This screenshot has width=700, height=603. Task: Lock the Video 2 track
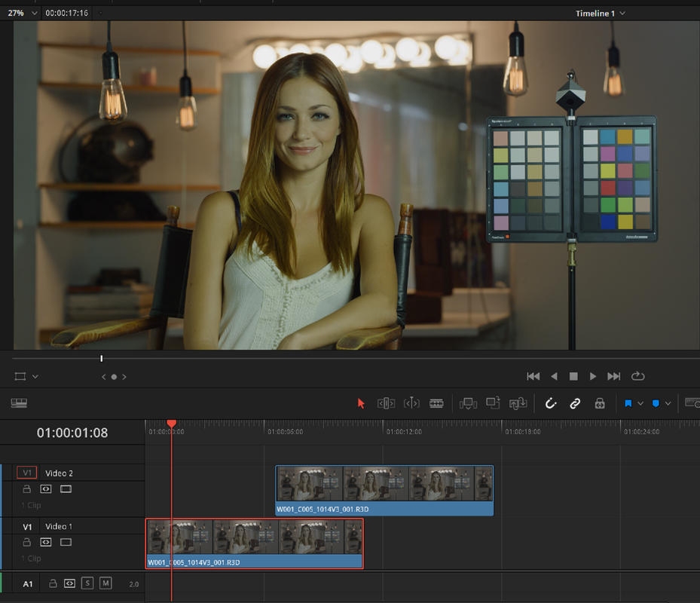pos(27,489)
